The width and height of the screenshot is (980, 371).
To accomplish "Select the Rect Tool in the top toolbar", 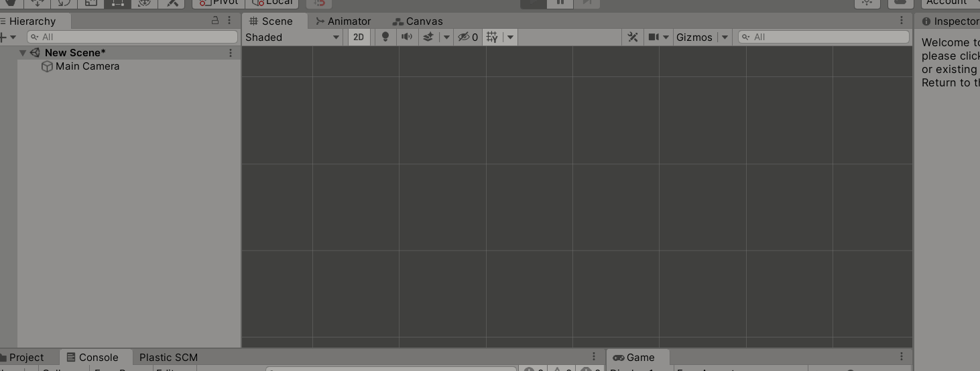I will 117,3.
